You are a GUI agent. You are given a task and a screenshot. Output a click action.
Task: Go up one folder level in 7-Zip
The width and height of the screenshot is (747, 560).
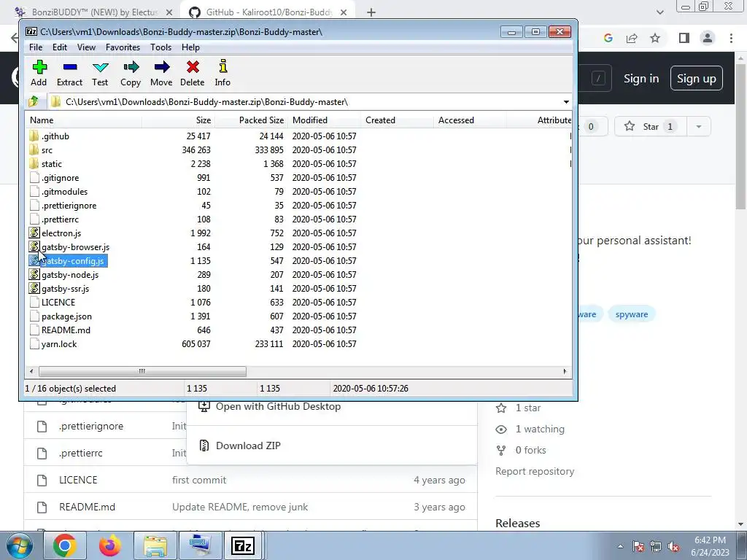[34, 101]
